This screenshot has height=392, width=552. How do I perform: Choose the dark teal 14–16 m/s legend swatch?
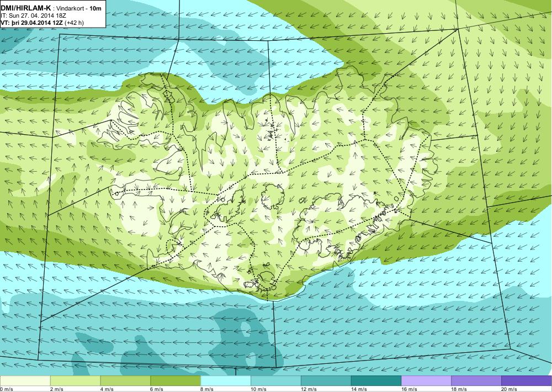tap(376, 381)
